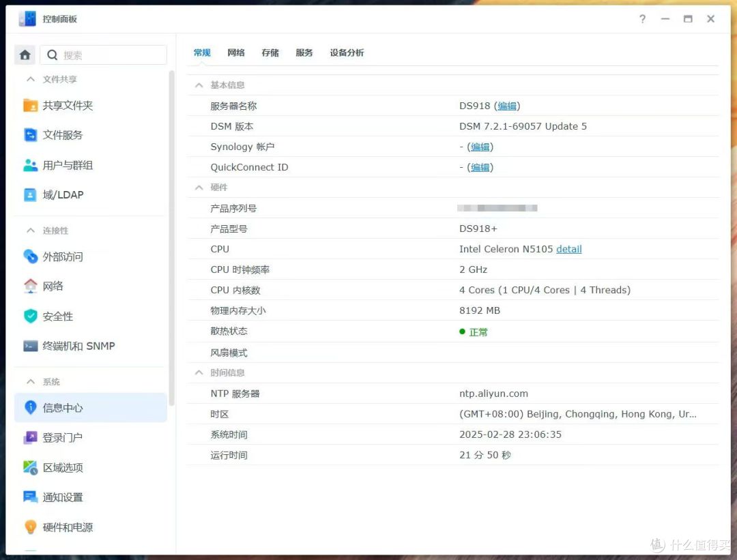Viewport: 737px width, 560px height.
Task: Click the help question mark icon
Action: tap(643, 19)
